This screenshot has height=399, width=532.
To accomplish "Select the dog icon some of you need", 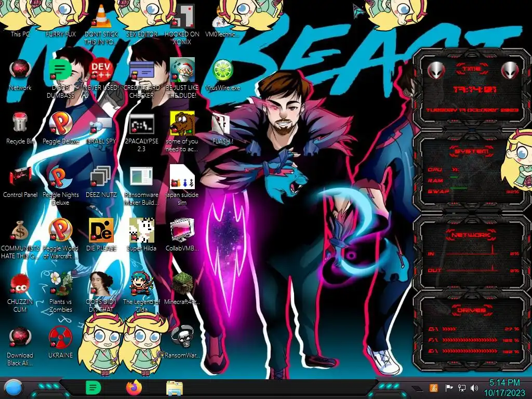I will (x=182, y=131).
